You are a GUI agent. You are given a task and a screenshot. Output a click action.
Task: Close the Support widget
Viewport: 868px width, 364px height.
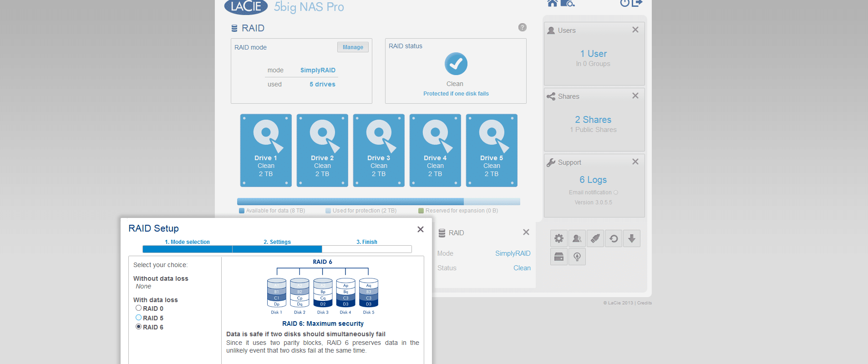635,162
